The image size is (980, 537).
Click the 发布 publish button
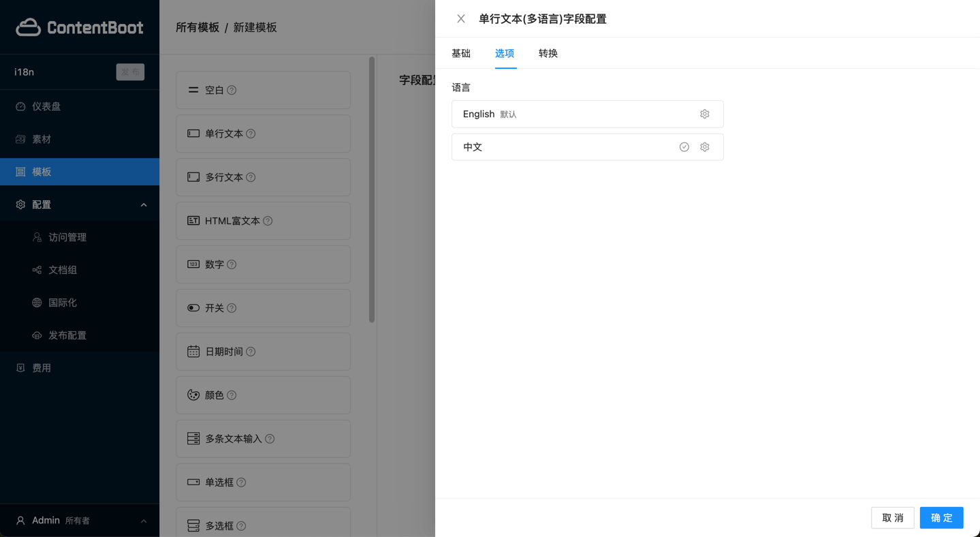[130, 72]
